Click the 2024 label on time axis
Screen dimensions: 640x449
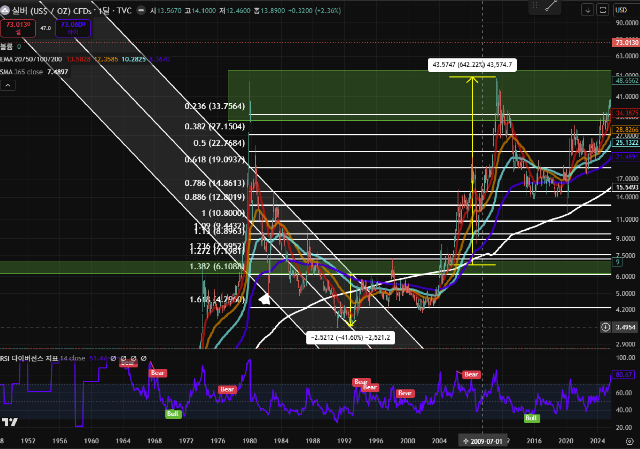(x=597, y=441)
